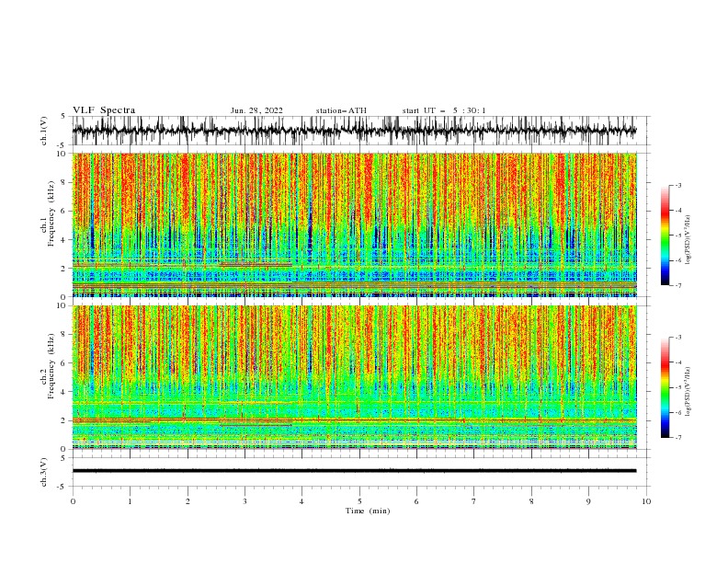Viewport: 728px width, 563px height.
Task: Click the "-3" tick on upper colorbar
Action: (x=678, y=185)
